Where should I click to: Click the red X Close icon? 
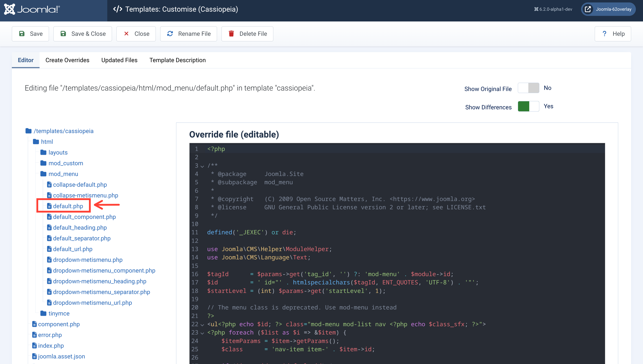126,34
